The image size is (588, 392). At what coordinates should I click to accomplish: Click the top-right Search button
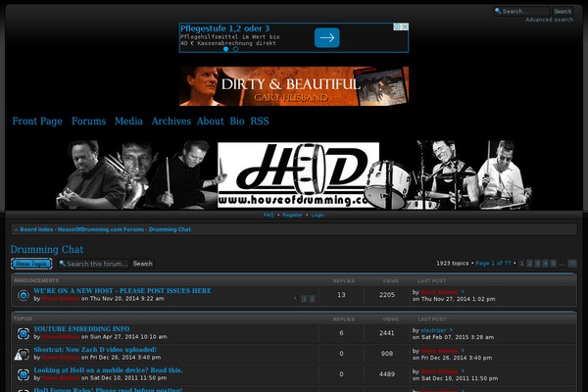[563, 11]
